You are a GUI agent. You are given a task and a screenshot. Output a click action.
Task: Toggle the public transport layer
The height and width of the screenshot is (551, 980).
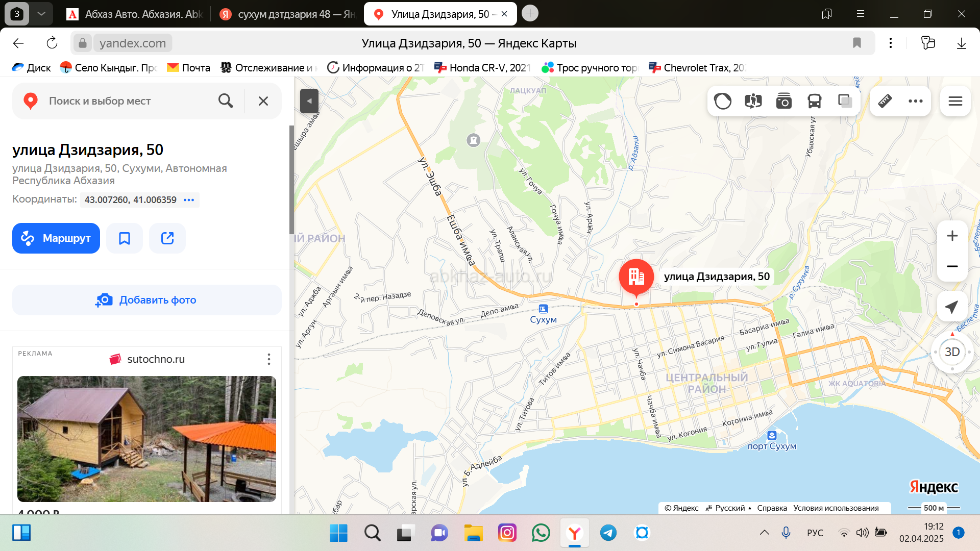pos(814,101)
